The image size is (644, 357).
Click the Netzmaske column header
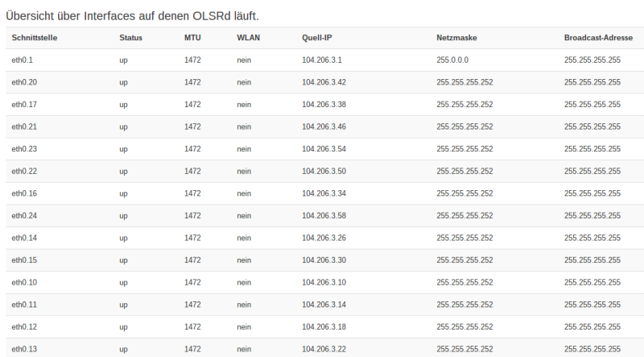(x=456, y=38)
